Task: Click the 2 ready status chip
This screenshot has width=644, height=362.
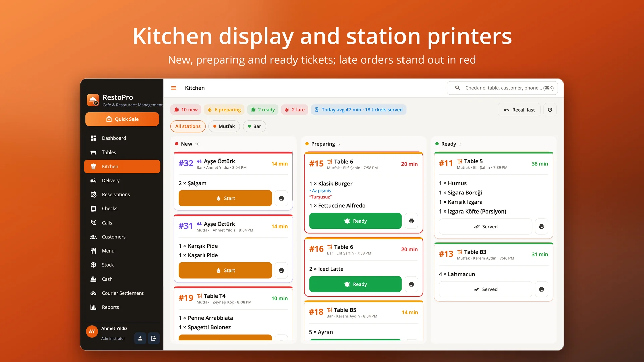Action: (263, 110)
